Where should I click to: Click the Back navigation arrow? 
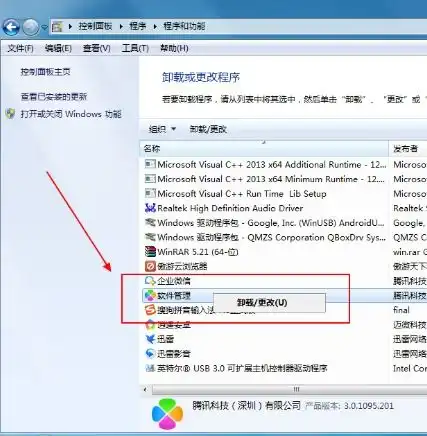point(11,27)
